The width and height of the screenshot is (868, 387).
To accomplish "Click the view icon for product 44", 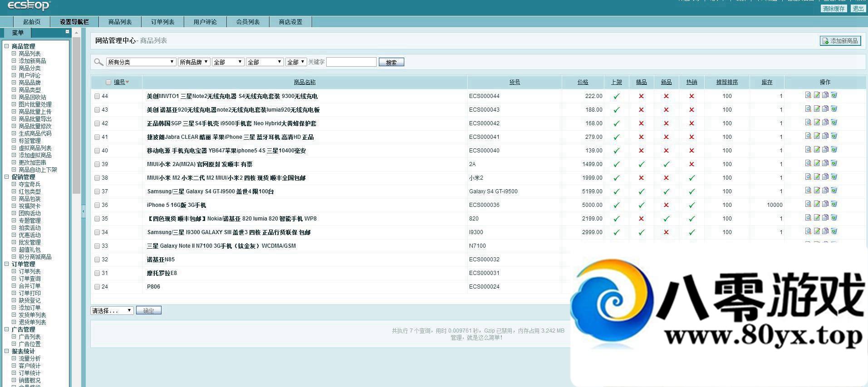I will [x=808, y=95].
